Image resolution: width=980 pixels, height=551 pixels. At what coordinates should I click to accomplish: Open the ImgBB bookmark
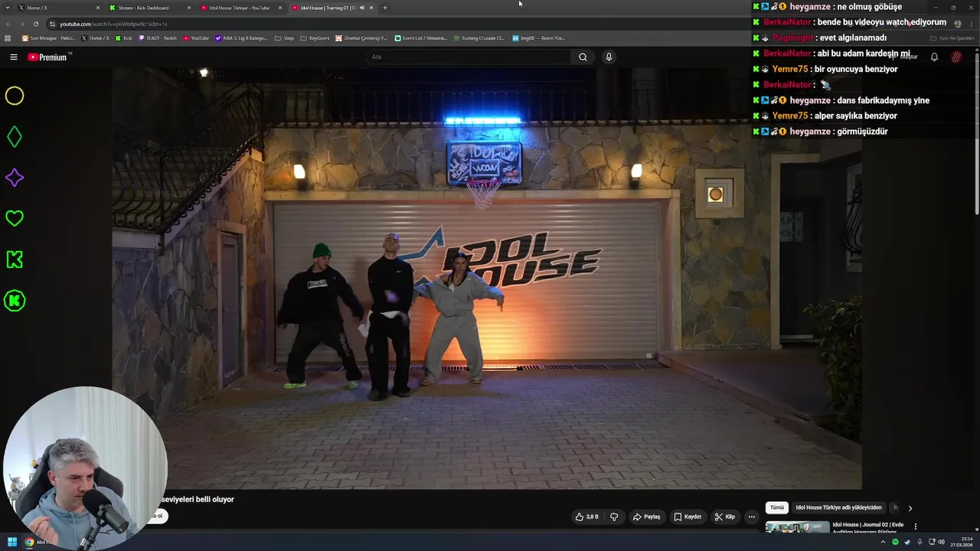[538, 37]
